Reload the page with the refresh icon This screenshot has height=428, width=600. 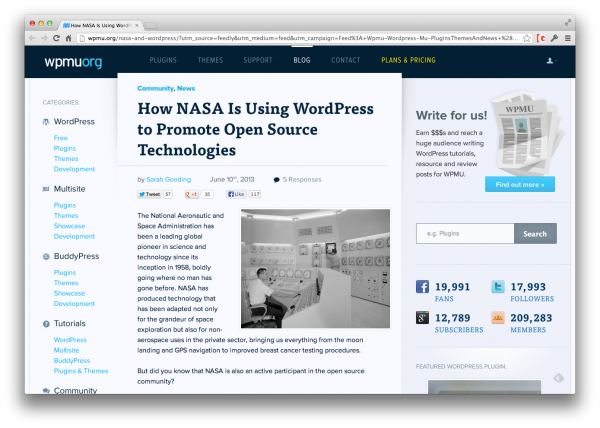[56, 38]
